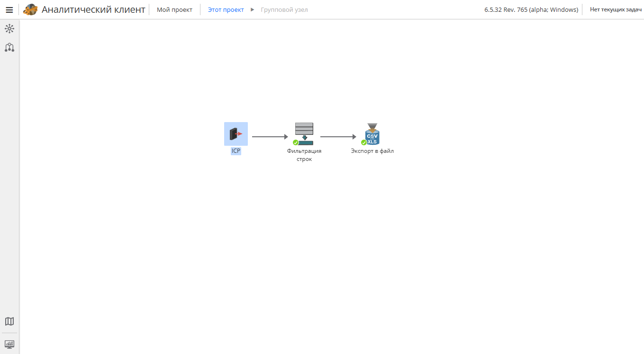This screenshot has height=354, width=644.
Task: Open the map navigation sidebar icon
Action: [x=9, y=321]
